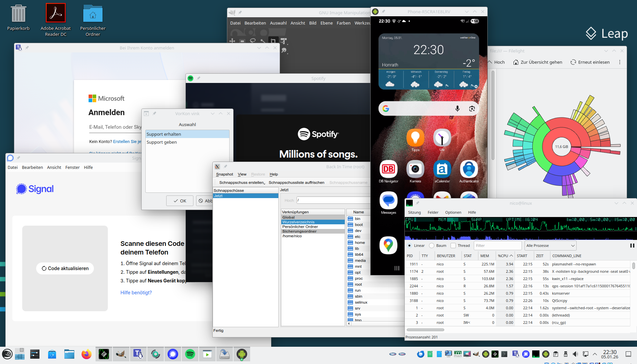Open the aCalendar app icon
Image resolution: width=637 pixels, height=364 pixels.
pos(442,170)
